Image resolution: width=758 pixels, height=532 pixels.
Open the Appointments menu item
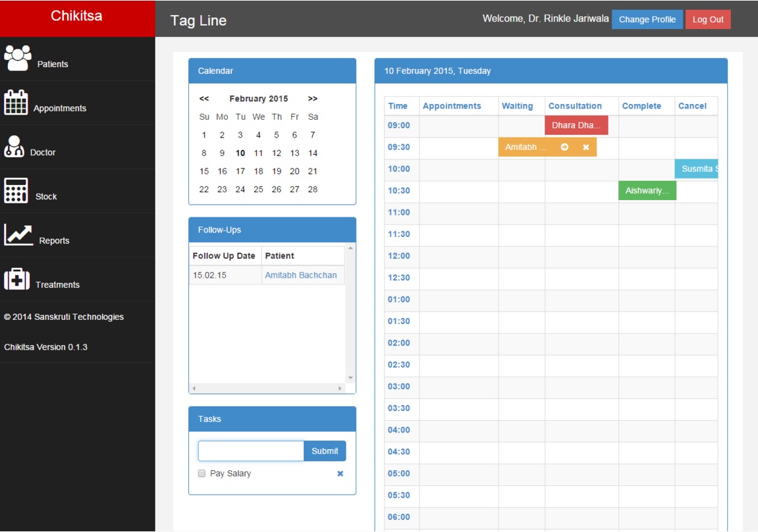(x=77, y=103)
